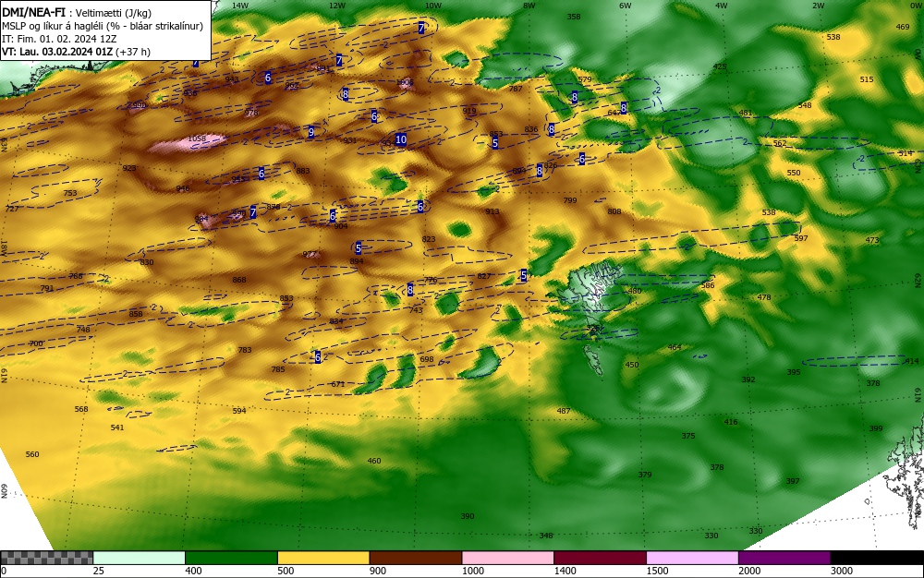Click the map value 753
The height and width of the screenshot is (578, 924).
pos(70,193)
